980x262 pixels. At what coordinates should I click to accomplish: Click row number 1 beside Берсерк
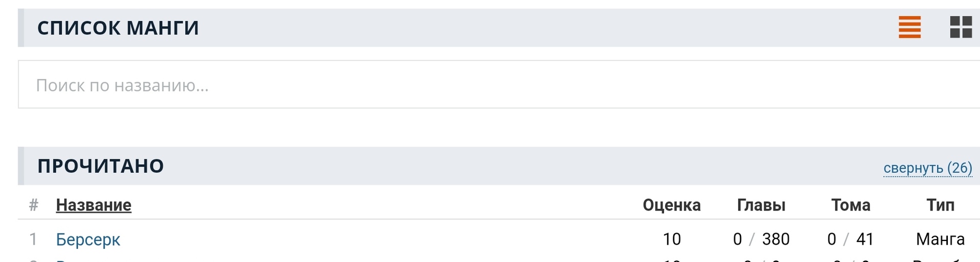33,239
